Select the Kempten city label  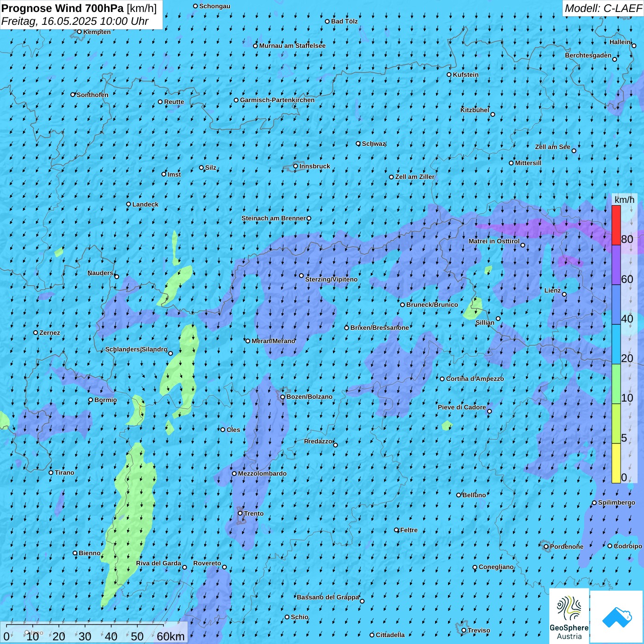pos(97,32)
